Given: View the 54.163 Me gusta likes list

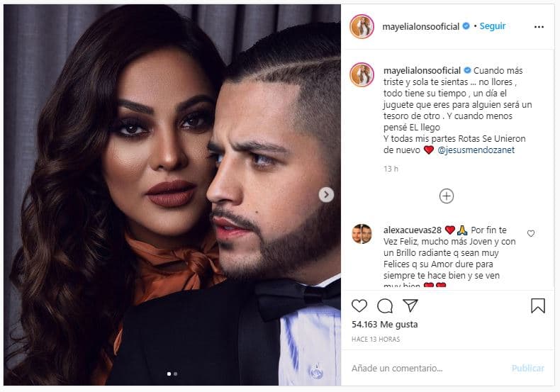Looking at the screenshot, I should click(385, 325).
